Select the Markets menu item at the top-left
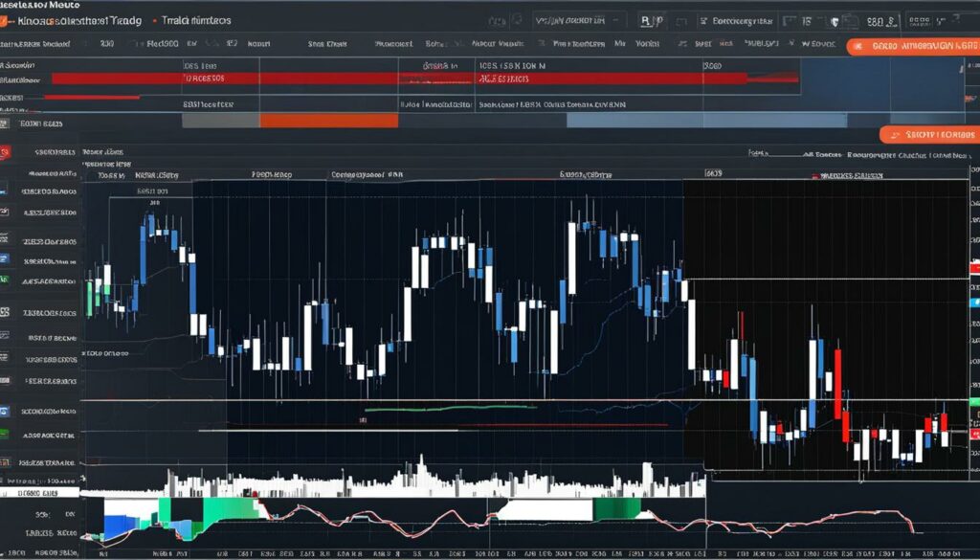The width and height of the screenshot is (980, 560). [57, 19]
